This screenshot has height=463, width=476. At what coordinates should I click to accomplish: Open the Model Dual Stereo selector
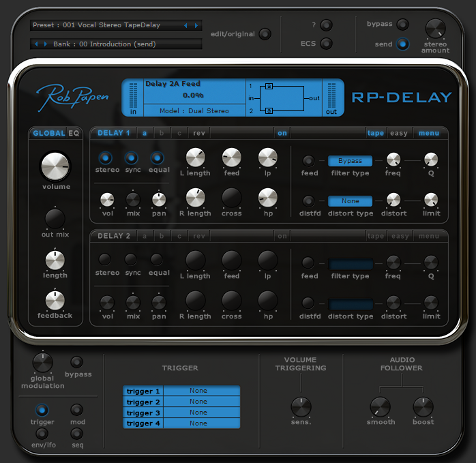click(x=194, y=111)
